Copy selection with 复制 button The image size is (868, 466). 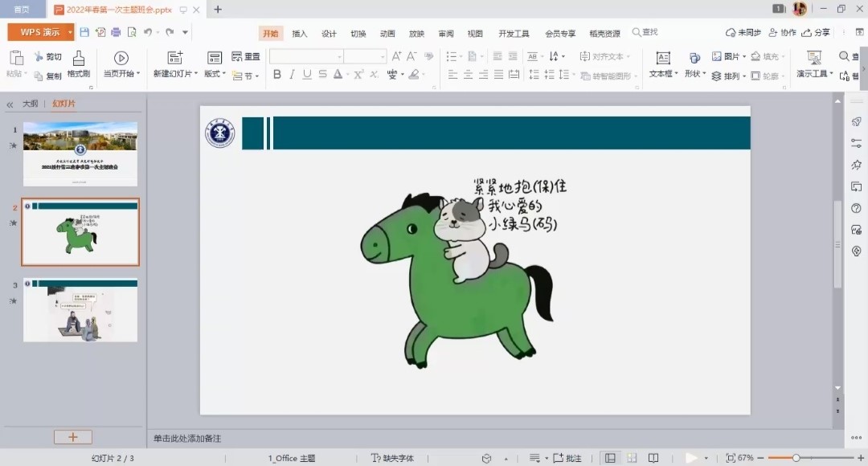coord(47,76)
